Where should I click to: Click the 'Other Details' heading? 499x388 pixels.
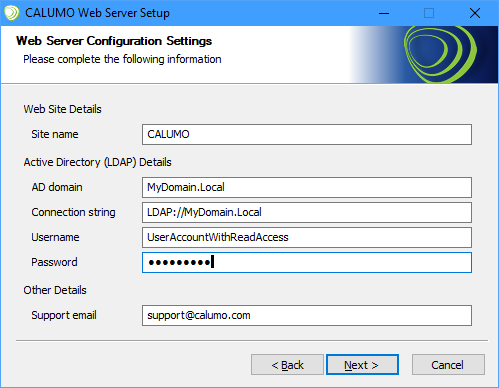pyautogui.click(x=55, y=290)
